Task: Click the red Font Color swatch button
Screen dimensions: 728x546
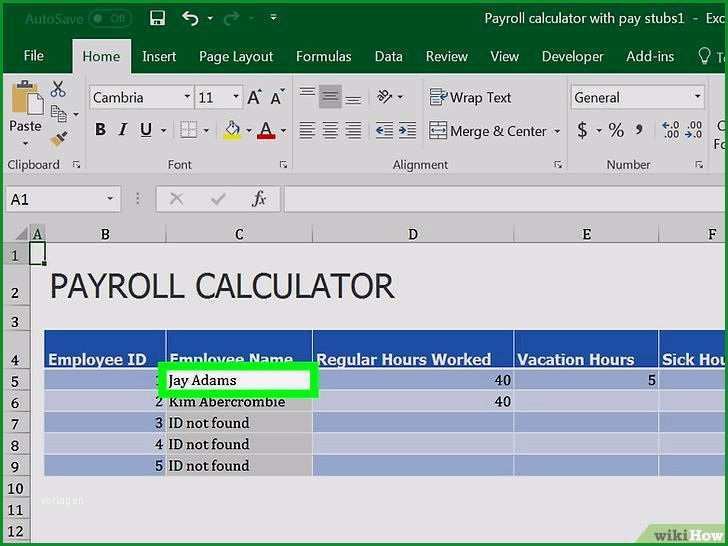Action: point(266,130)
